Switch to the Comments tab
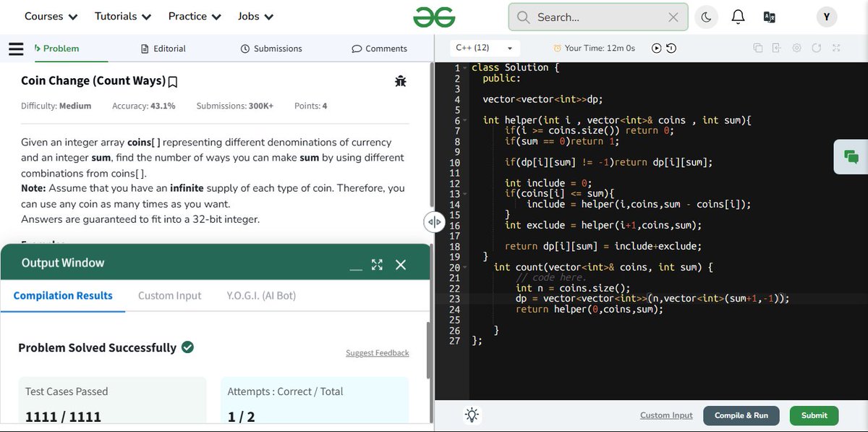868x432 pixels. click(x=379, y=48)
